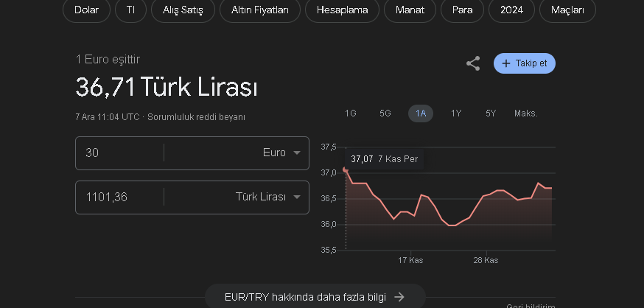This screenshot has width=644, height=308.
Task: Switch chart to 1Y range
Action: (456, 113)
